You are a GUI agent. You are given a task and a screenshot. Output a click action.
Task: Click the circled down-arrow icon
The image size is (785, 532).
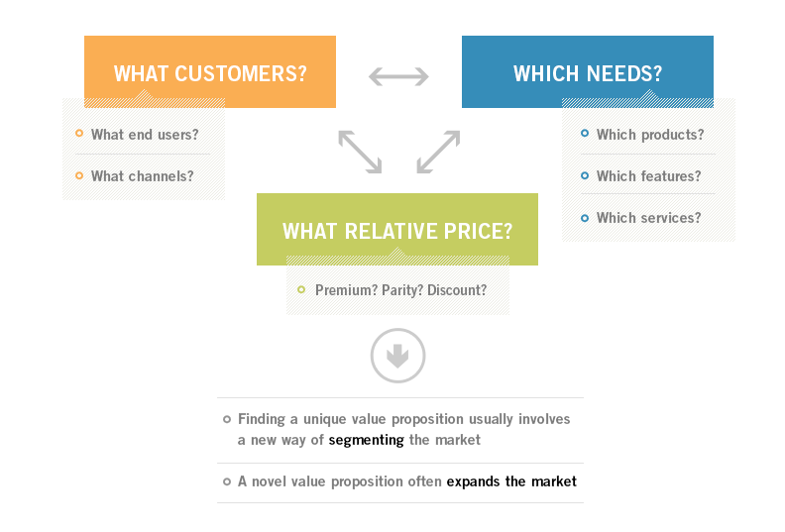pos(398,356)
